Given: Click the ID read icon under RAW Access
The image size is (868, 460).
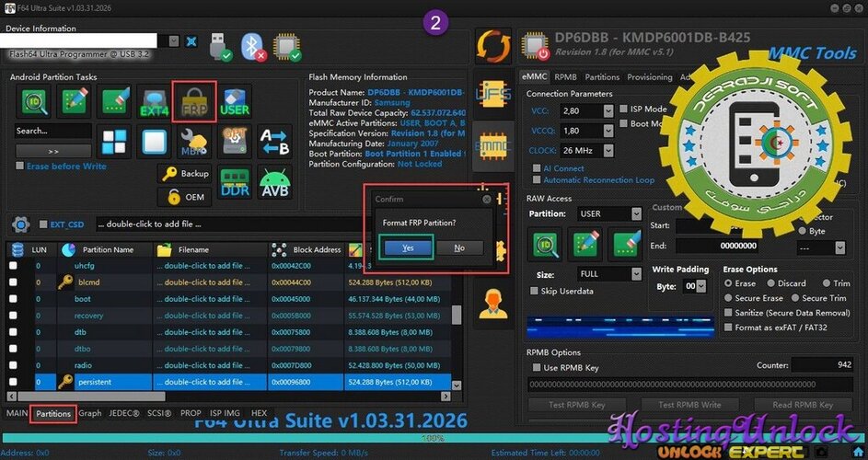Looking at the screenshot, I should pos(545,244).
